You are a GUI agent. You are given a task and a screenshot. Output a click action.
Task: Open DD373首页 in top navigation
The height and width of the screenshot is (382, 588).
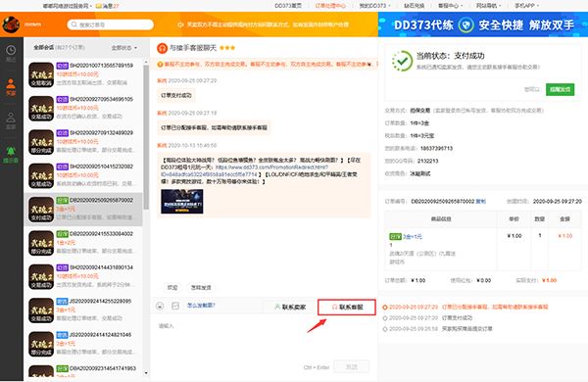click(x=288, y=6)
